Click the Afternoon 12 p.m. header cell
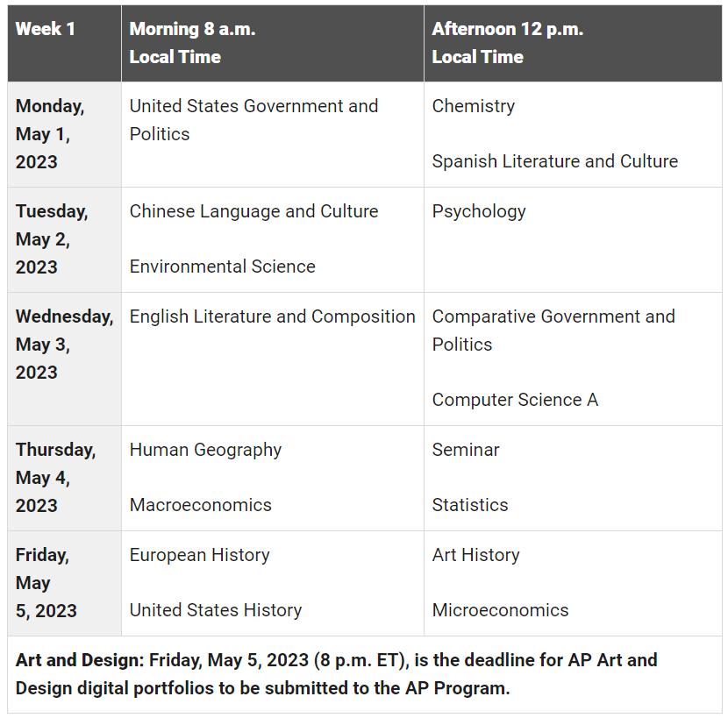The height and width of the screenshot is (718, 728). 507,42
